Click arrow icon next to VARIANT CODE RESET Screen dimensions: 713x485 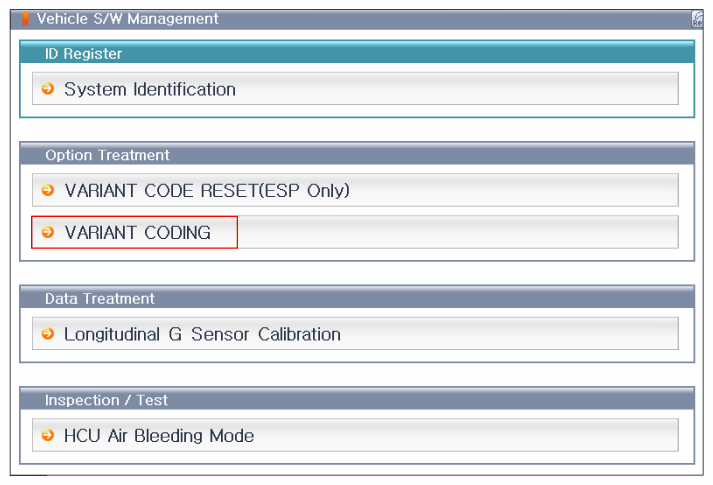[47, 190]
